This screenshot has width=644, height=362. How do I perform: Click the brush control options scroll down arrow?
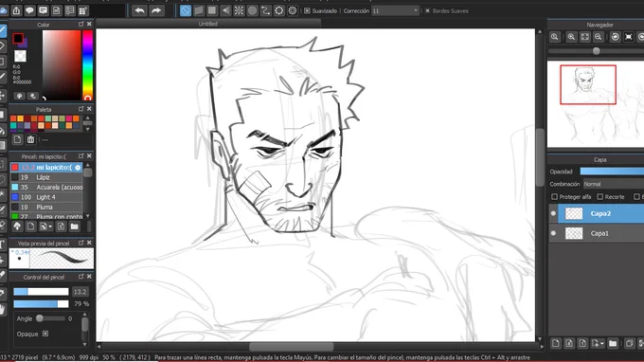pyautogui.click(x=85, y=344)
